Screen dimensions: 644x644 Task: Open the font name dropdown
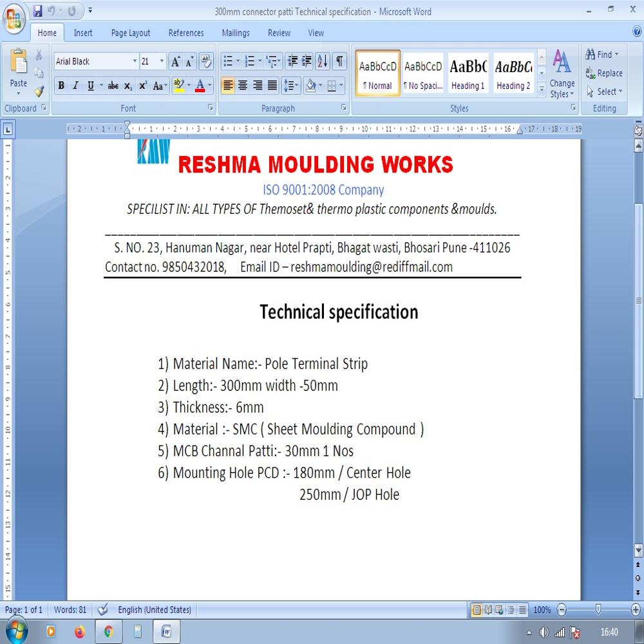point(135,61)
